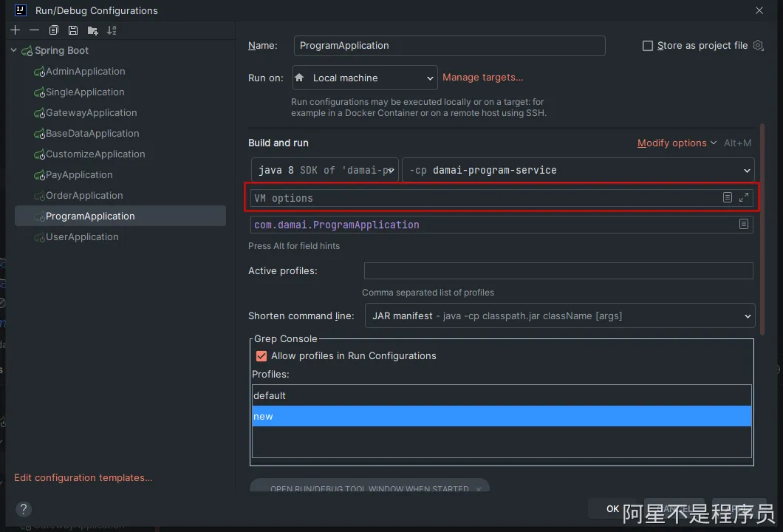The height and width of the screenshot is (532, 783).
Task: Click the Move into new folder icon
Action: click(x=92, y=30)
